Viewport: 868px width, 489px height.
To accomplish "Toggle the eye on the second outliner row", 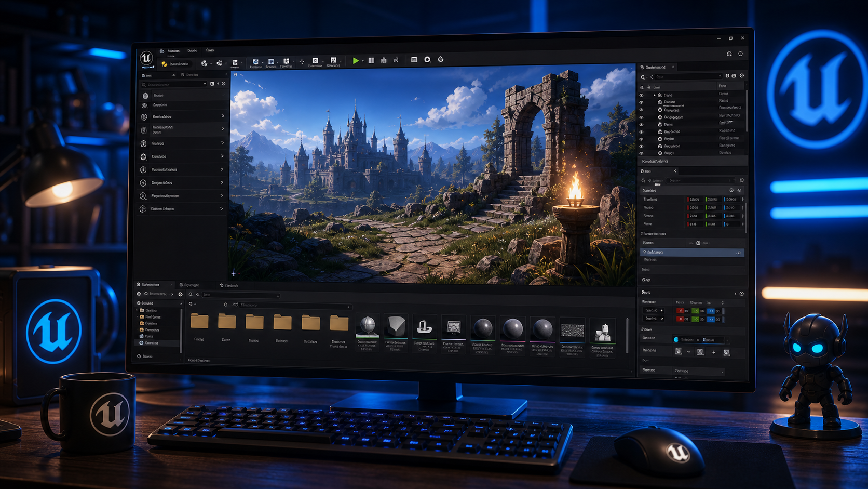I will tap(641, 103).
